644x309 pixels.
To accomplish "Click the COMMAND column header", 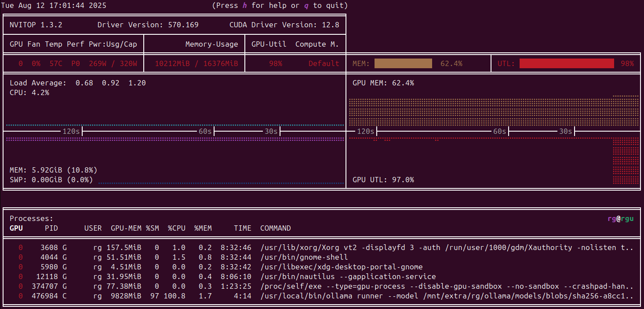I will [276, 228].
